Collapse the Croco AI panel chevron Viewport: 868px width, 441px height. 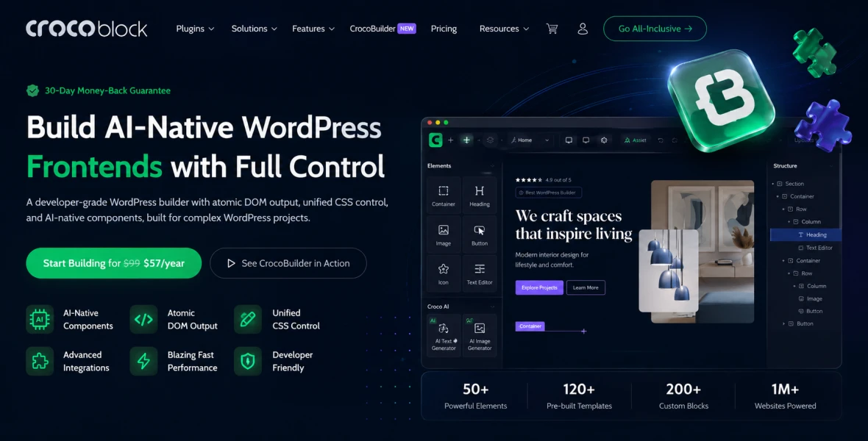tap(492, 306)
